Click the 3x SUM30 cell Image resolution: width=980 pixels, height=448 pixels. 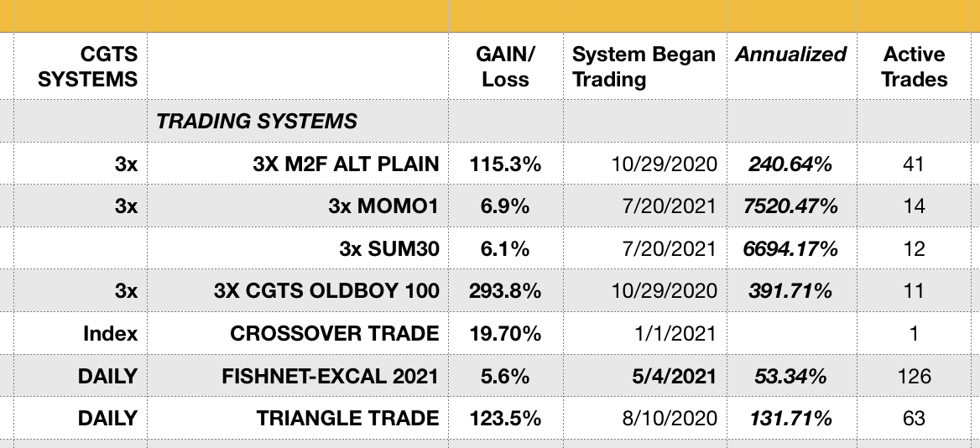389,248
